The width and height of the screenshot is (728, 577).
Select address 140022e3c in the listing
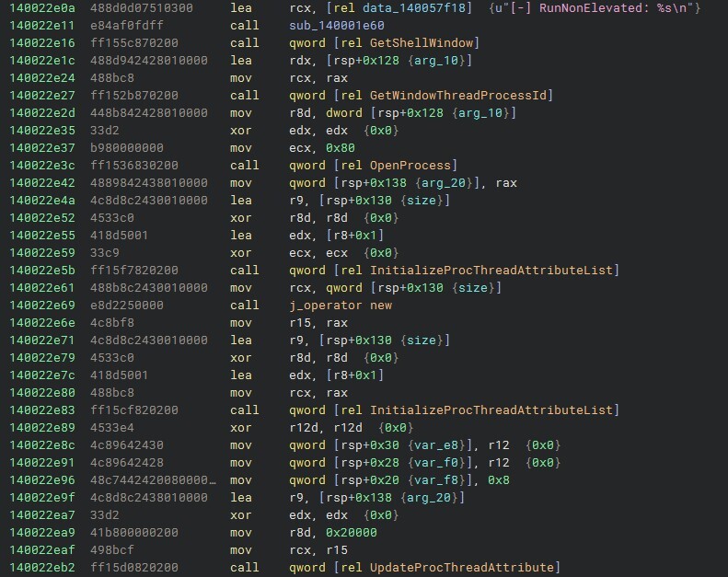pyautogui.click(x=41, y=166)
